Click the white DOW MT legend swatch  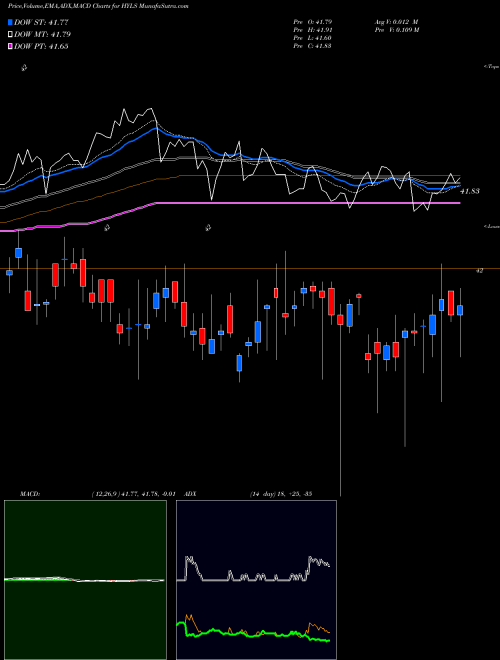(x=10, y=34)
